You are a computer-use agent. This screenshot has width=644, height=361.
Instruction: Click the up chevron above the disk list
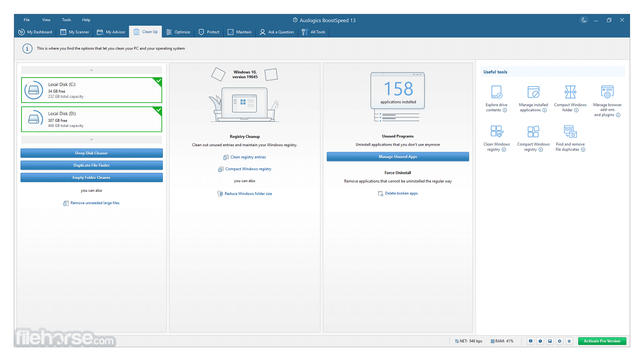[x=92, y=70]
